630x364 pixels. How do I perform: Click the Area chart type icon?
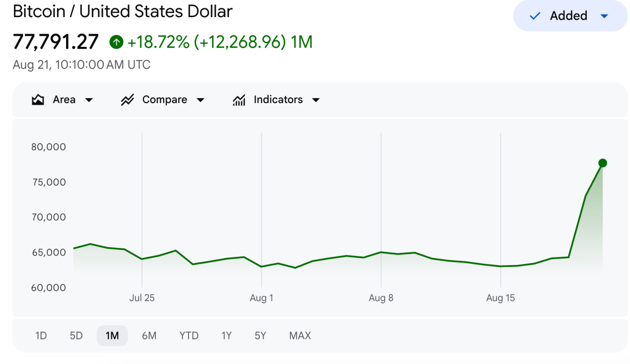tap(38, 100)
